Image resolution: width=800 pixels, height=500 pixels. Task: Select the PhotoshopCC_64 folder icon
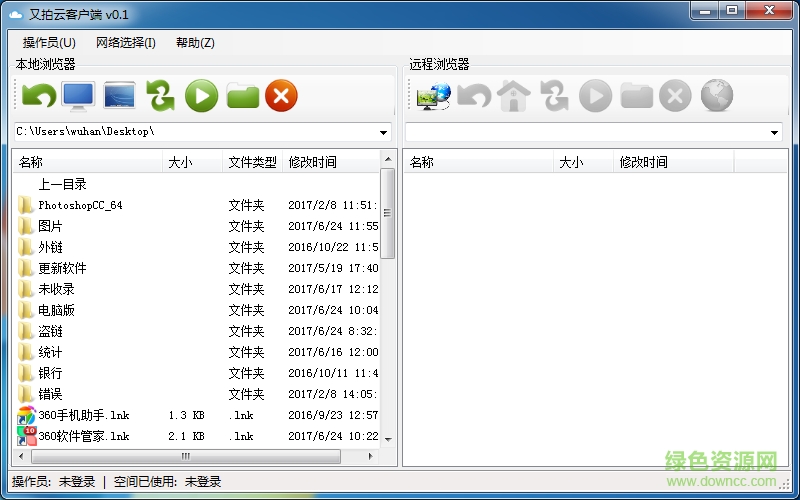point(25,205)
